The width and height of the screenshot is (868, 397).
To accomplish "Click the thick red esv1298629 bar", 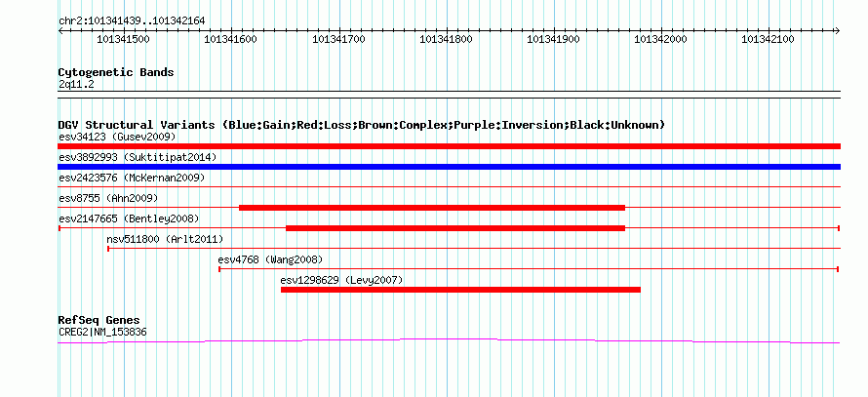I will [x=460, y=290].
